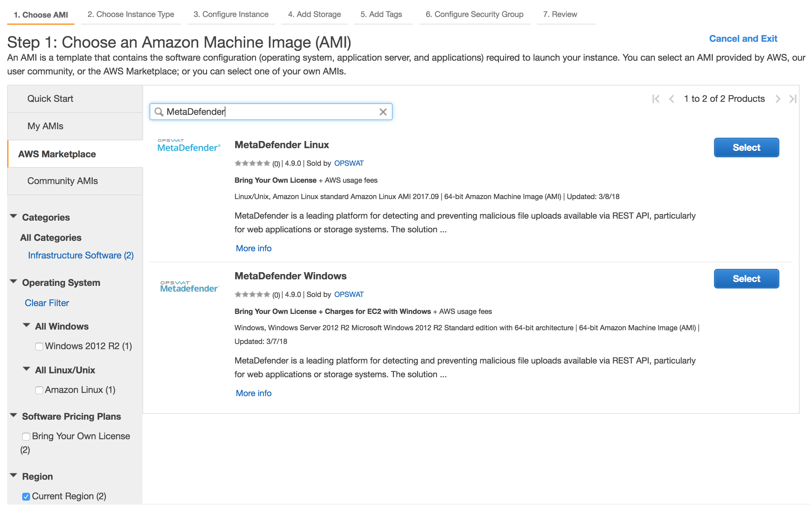Switch to the Community AMIs tab
Screen dimensions: 812x528
coord(75,181)
